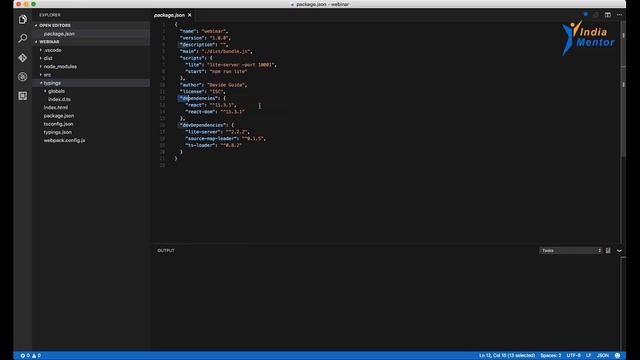This screenshot has width=640, height=360.
Task: Click the blue changes icon in editor toolbar
Action: (x=586, y=15)
